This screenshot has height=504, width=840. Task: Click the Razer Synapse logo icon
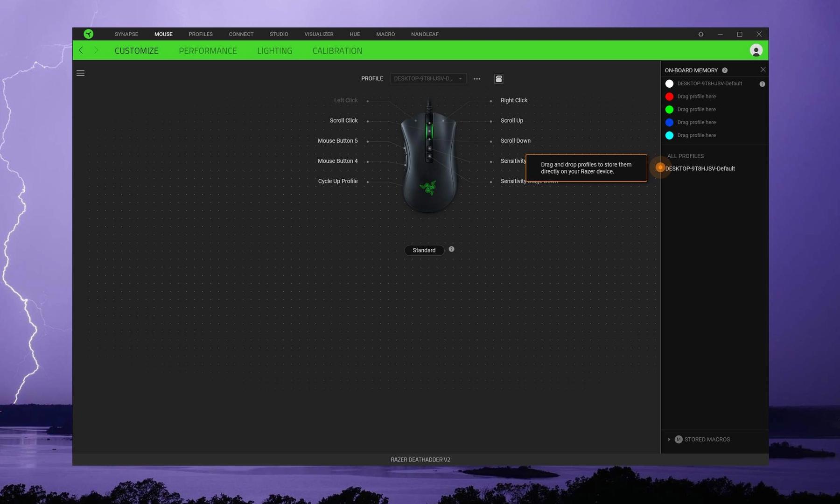coord(88,34)
